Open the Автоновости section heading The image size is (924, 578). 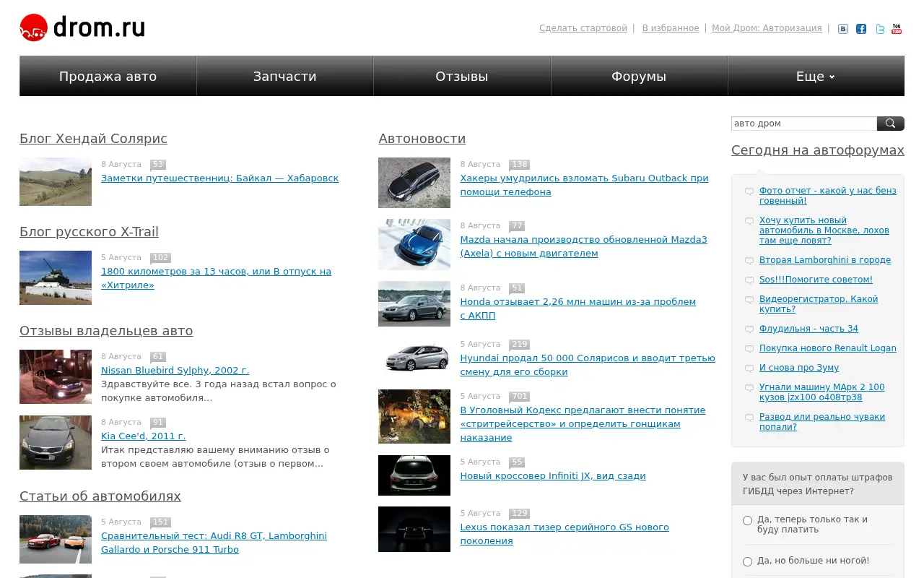422,139
